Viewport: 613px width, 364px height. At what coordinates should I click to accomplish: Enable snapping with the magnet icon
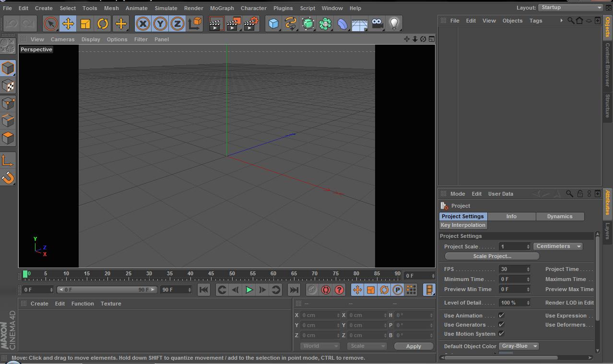(x=8, y=176)
